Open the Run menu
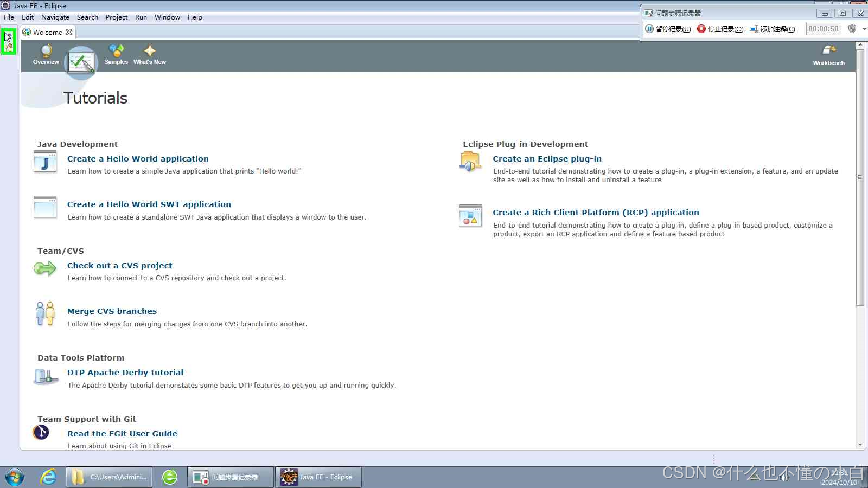868x488 pixels. (x=141, y=17)
